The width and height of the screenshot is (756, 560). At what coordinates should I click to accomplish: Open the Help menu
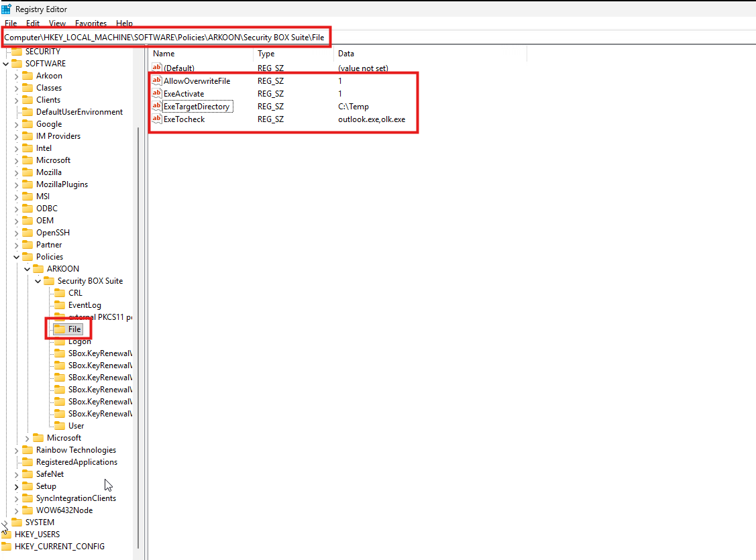pos(124,23)
